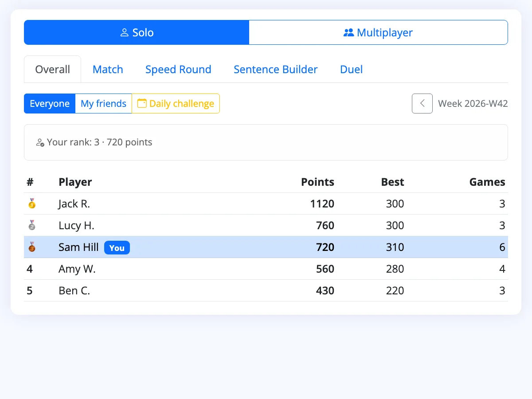The image size is (532, 399).
Task: Click Lucy H.'s points value 760
Action: point(325,226)
